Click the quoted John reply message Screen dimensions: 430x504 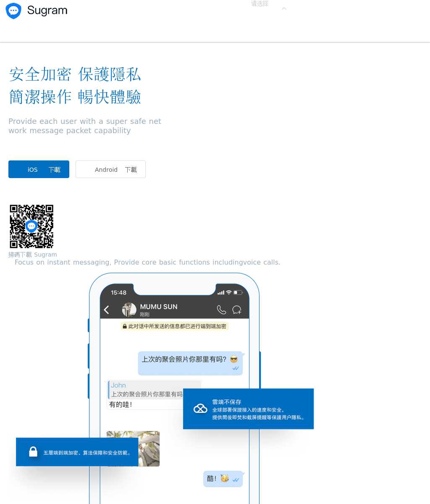(x=155, y=390)
